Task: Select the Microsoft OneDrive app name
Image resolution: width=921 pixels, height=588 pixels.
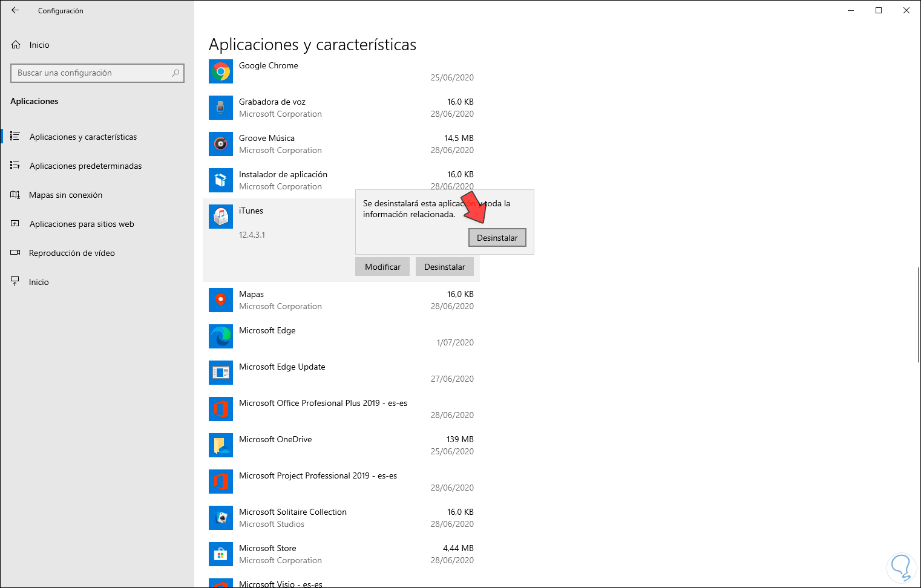Action: pos(275,439)
